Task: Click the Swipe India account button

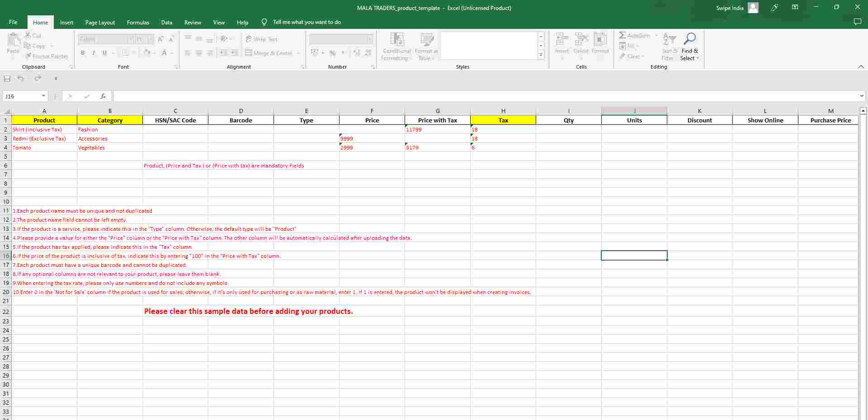Action: coord(737,8)
